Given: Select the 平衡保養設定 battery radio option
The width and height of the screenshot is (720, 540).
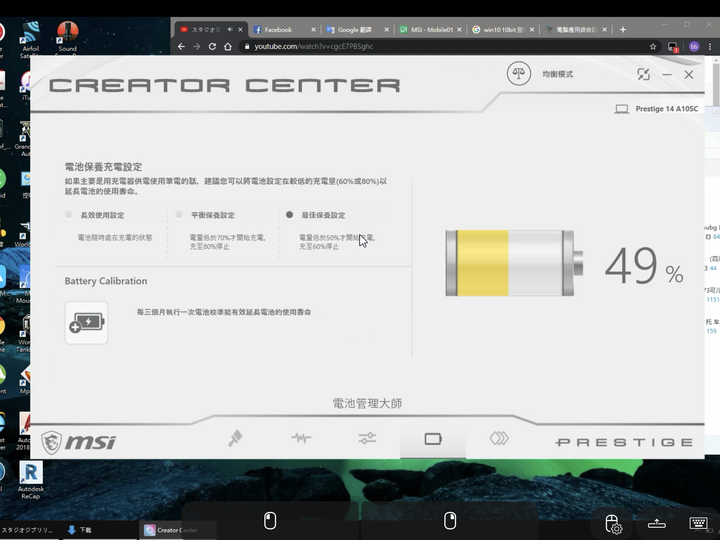Looking at the screenshot, I should coord(179,214).
